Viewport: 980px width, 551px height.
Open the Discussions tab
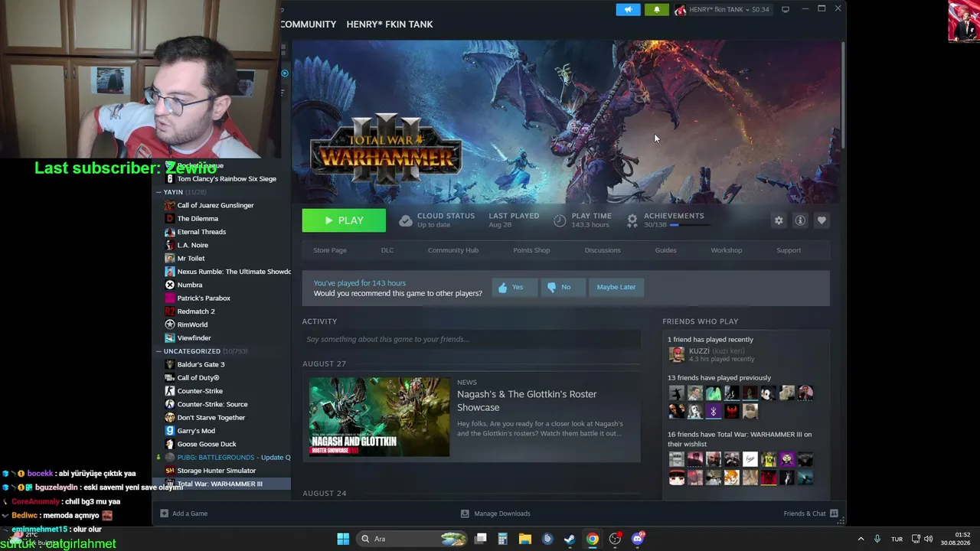click(603, 250)
